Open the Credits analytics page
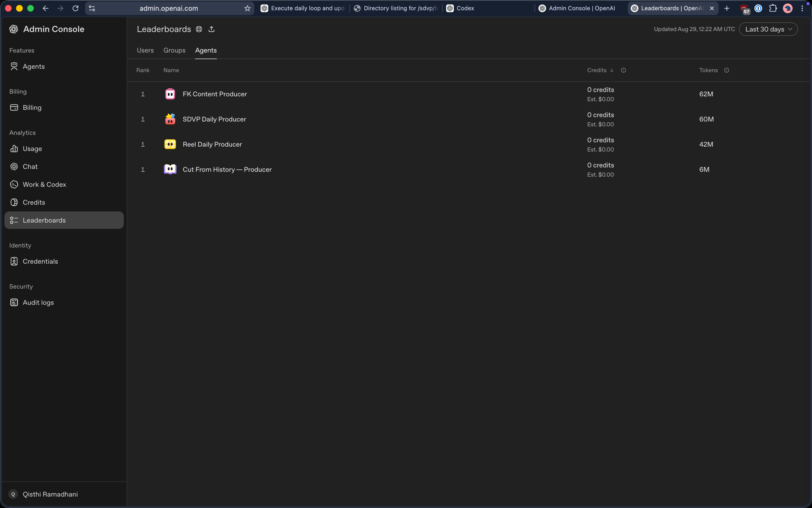 [64, 202]
